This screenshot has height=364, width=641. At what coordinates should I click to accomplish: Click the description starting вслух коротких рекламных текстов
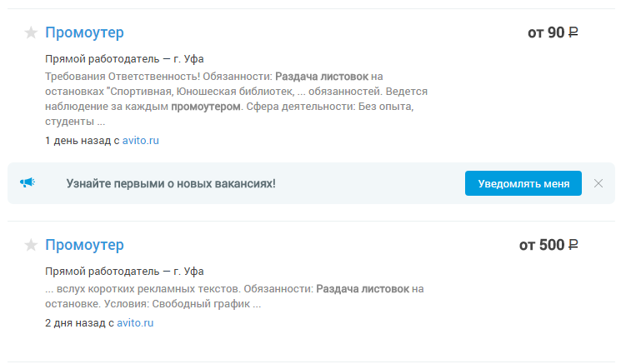[234, 297]
